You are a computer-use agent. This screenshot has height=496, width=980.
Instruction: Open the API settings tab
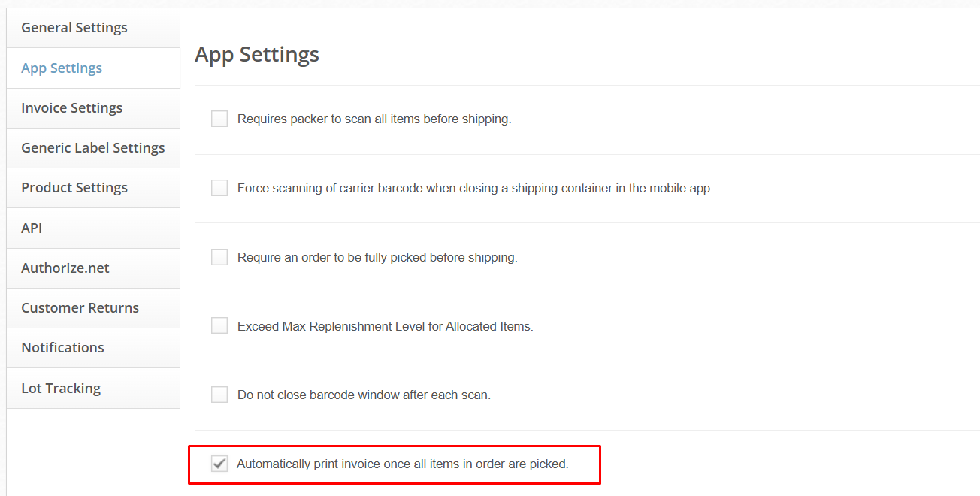point(32,228)
